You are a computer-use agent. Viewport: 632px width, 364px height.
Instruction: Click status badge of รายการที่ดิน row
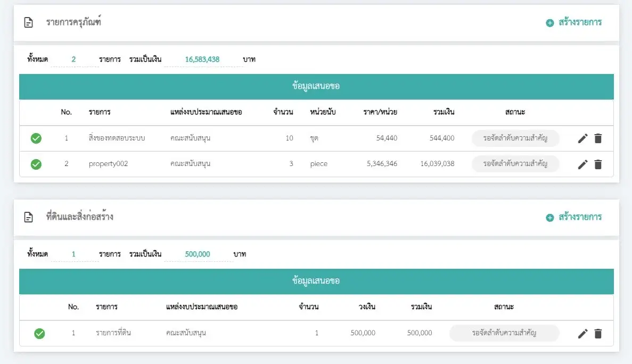coord(504,333)
